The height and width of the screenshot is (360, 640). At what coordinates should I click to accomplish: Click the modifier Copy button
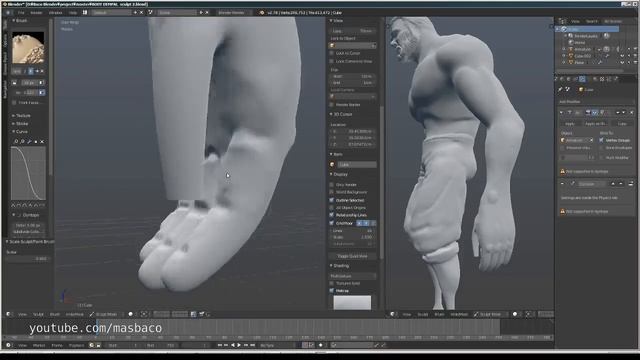[622, 124]
